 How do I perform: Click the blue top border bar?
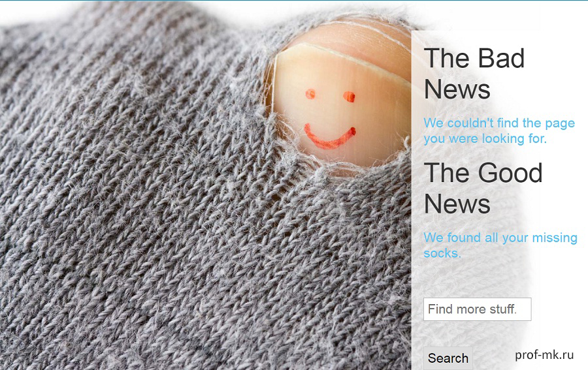[x=294, y=1]
